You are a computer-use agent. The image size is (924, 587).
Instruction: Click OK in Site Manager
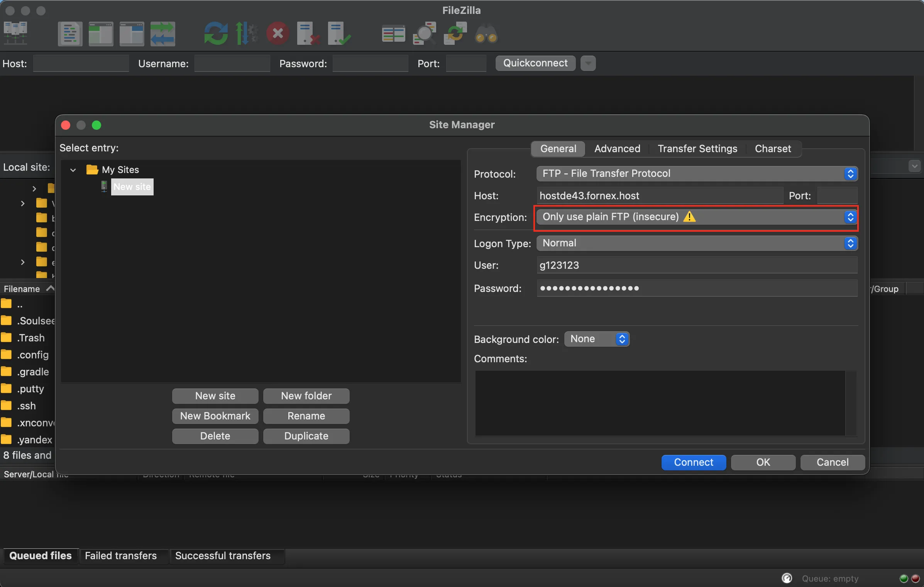pos(763,462)
